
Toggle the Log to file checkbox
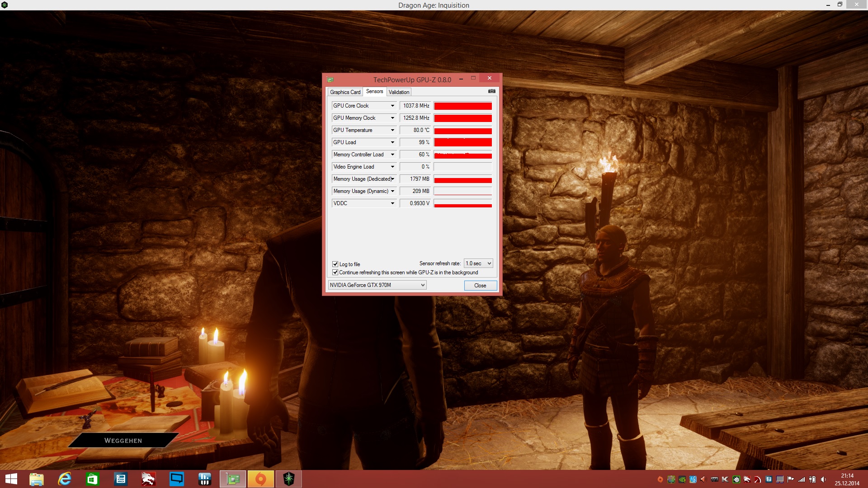335,264
